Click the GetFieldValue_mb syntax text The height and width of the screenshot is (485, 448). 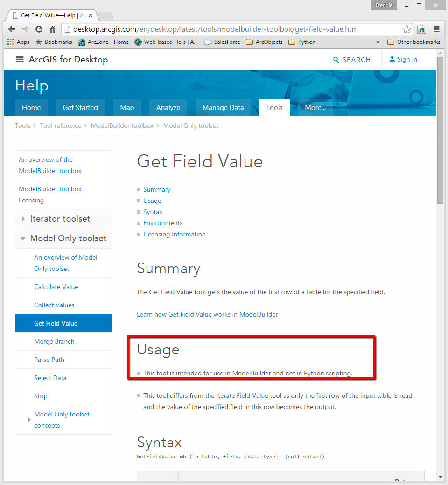[x=231, y=457]
